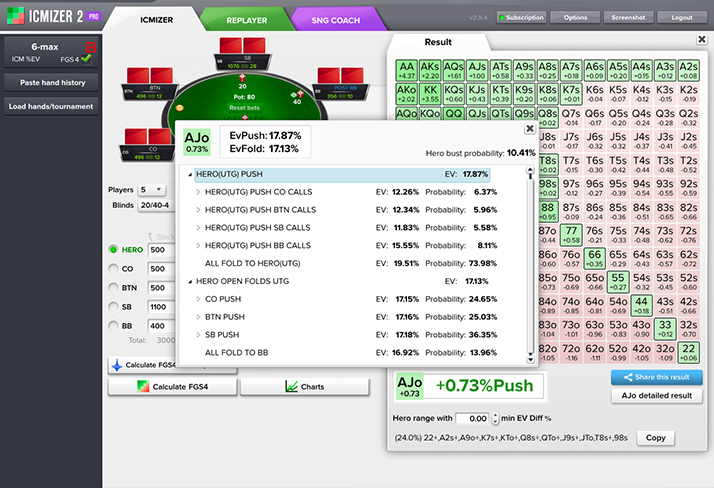Click the share icon on Share this result
This screenshot has height=488, width=714.
point(628,377)
